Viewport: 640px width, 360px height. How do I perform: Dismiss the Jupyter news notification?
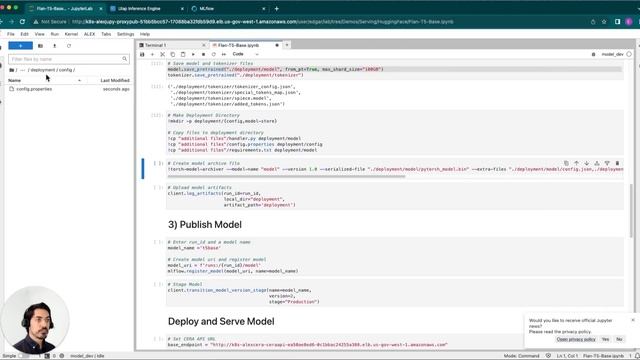[x=633, y=320]
